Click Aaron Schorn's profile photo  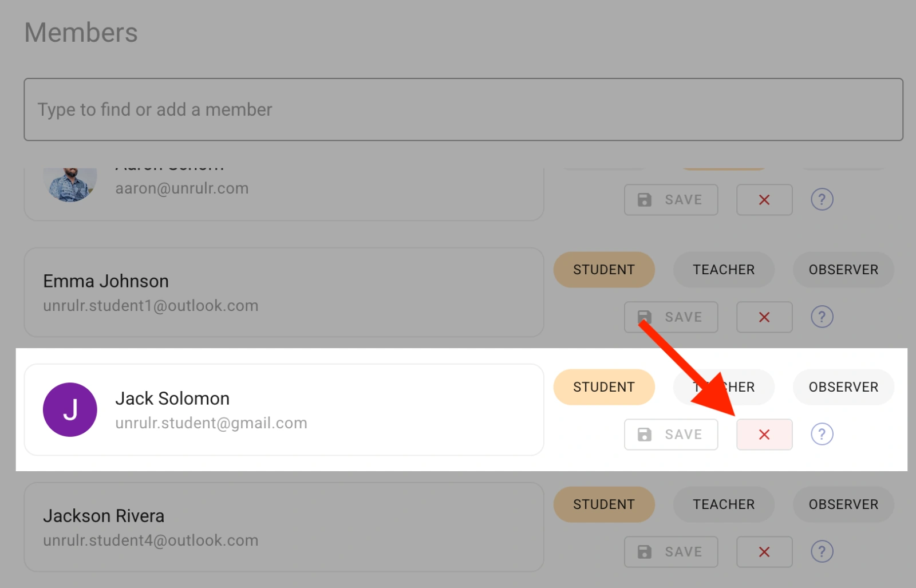[x=70, y=183]
